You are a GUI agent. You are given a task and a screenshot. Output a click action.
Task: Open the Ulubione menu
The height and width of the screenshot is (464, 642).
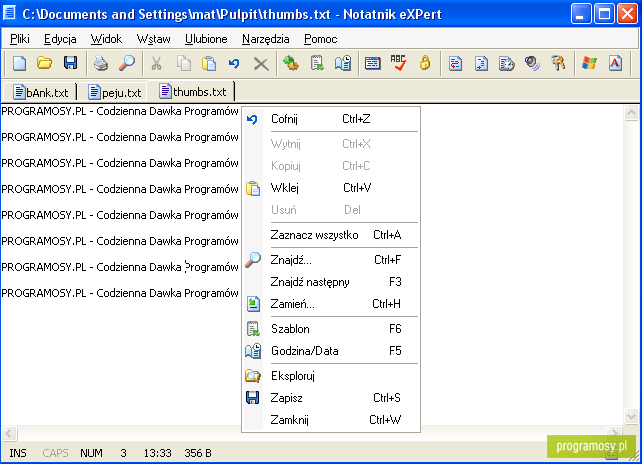tap(206, 39)
